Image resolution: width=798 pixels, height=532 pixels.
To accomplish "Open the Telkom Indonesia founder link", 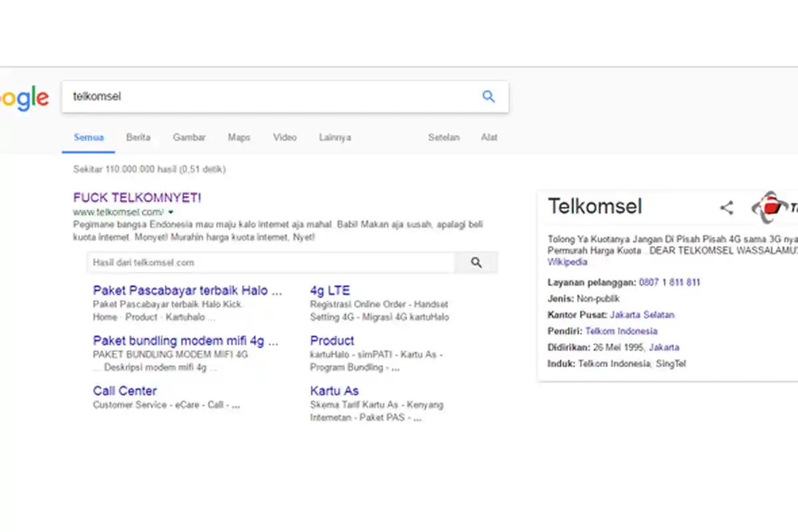I will pos(621,331).
